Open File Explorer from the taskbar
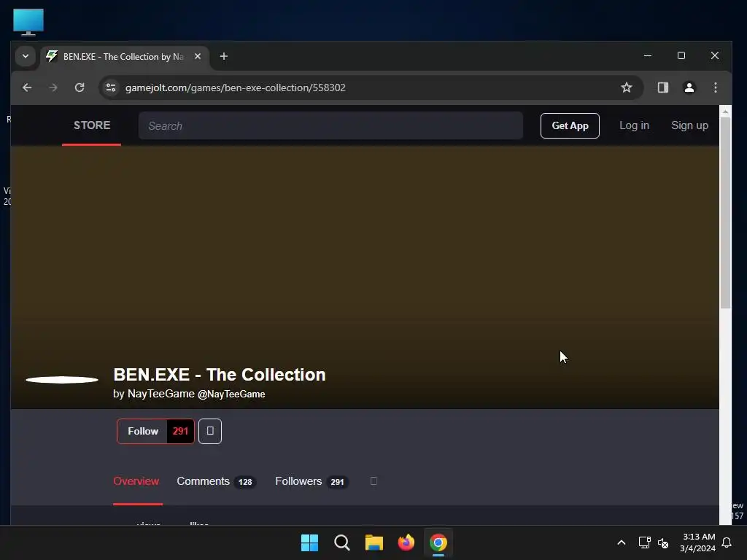747x560 pixels. click(x=374, y=542)
